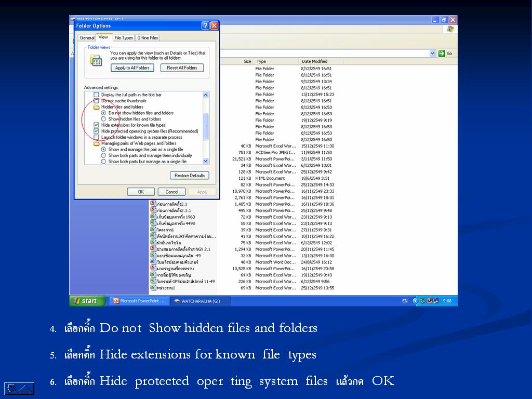532x399 pixels.
Task: Click the Restore Defaults button
Action: 190,176
